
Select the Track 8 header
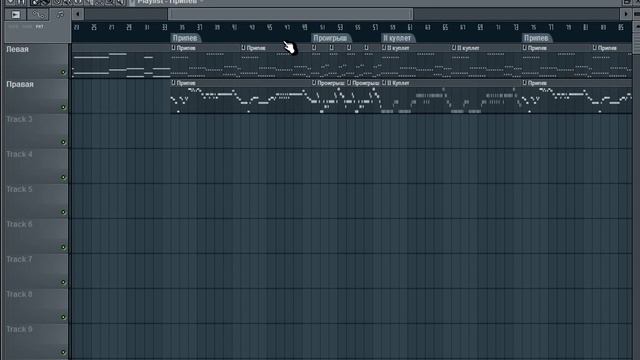pos(35,306)
